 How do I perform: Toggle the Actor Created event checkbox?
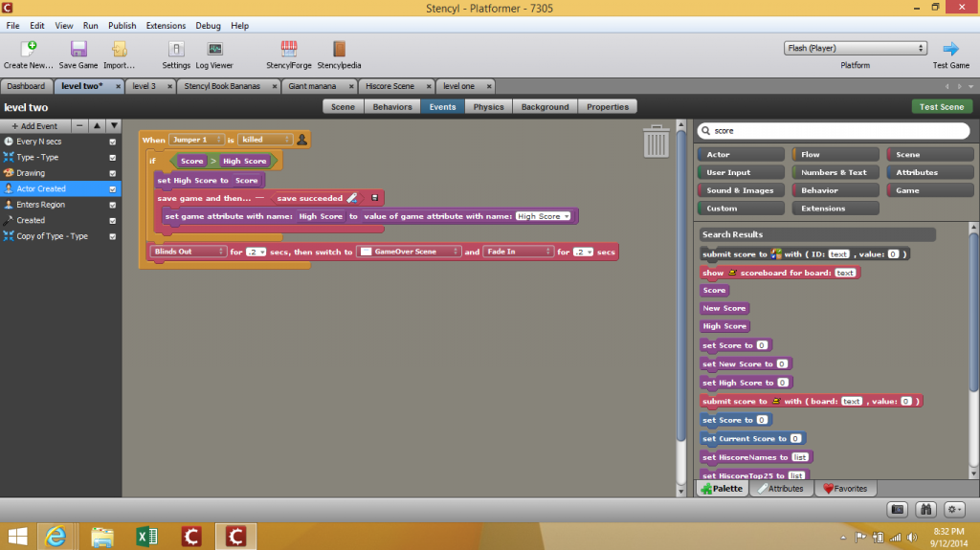pos(113,188)
